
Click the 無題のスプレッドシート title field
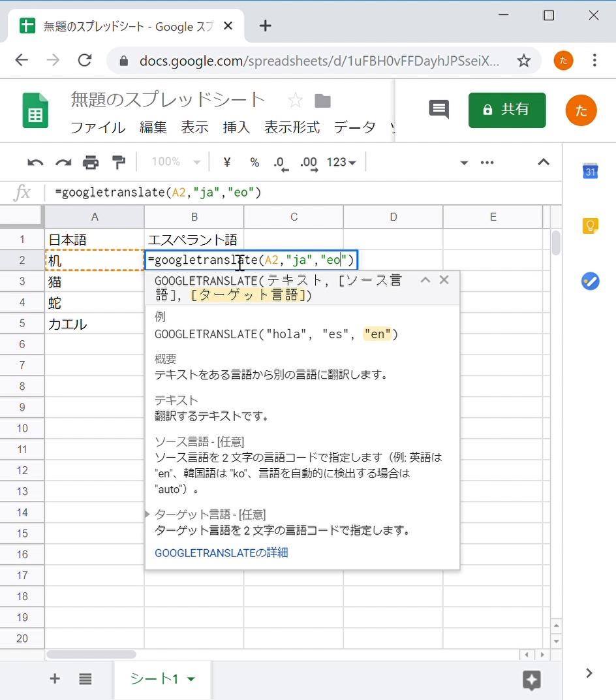(x=168, y=99)
